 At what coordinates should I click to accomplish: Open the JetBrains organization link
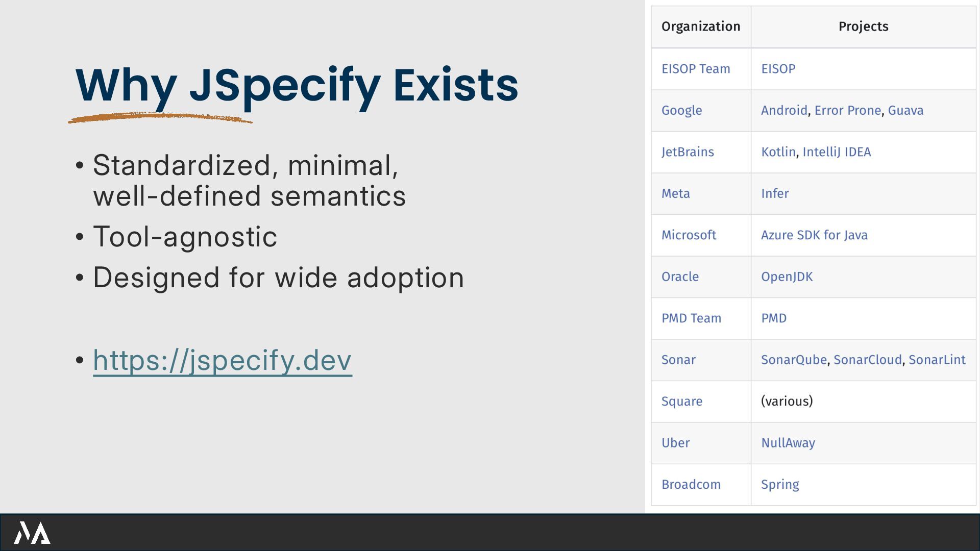click(687, 152)
